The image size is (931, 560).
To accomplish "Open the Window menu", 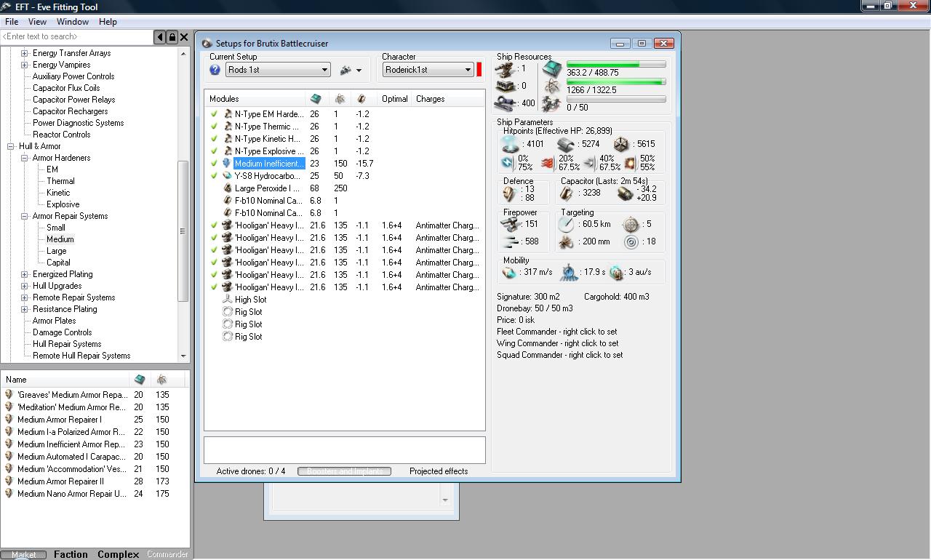I will point(73,22).
